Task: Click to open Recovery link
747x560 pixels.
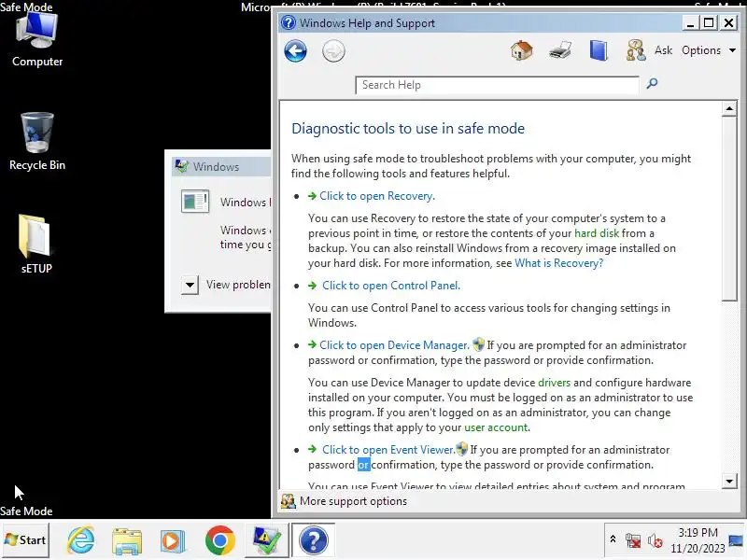Action: pyautogui.click(x=377, y=196)
